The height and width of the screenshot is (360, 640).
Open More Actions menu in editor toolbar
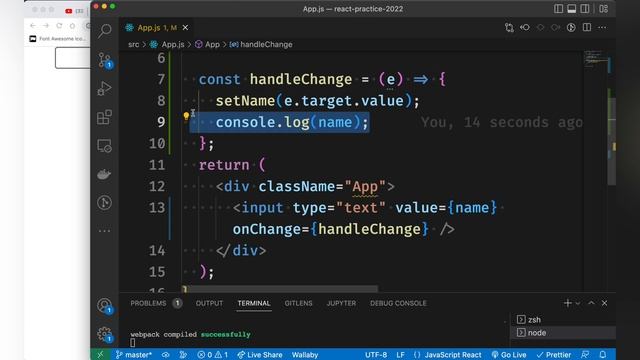click(602, 27)
